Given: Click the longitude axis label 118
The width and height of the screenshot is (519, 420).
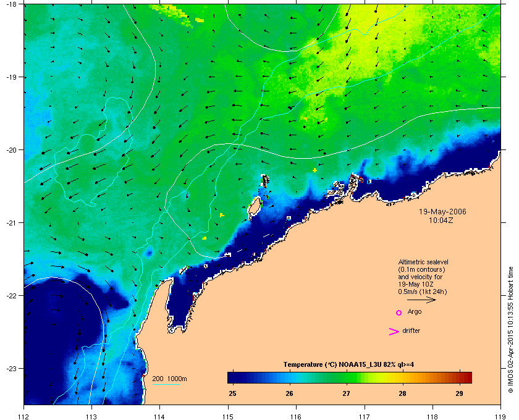Looking at the screenshot, I should (432, 417).
